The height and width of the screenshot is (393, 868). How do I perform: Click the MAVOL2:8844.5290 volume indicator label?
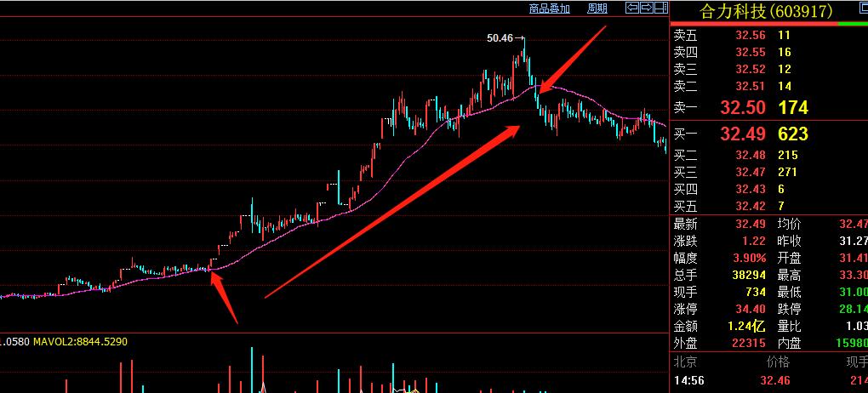click(80, 342)
